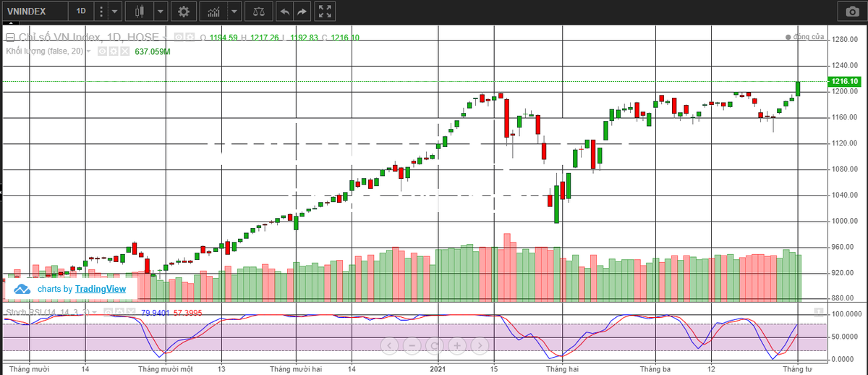Click the high value 1217.26 in legend

click(264, 37)
